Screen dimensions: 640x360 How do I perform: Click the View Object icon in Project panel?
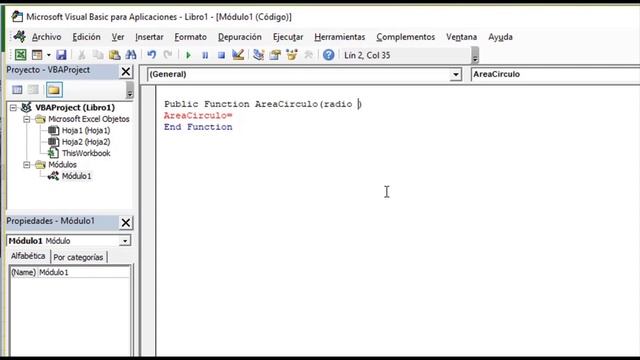click(33, 90)
